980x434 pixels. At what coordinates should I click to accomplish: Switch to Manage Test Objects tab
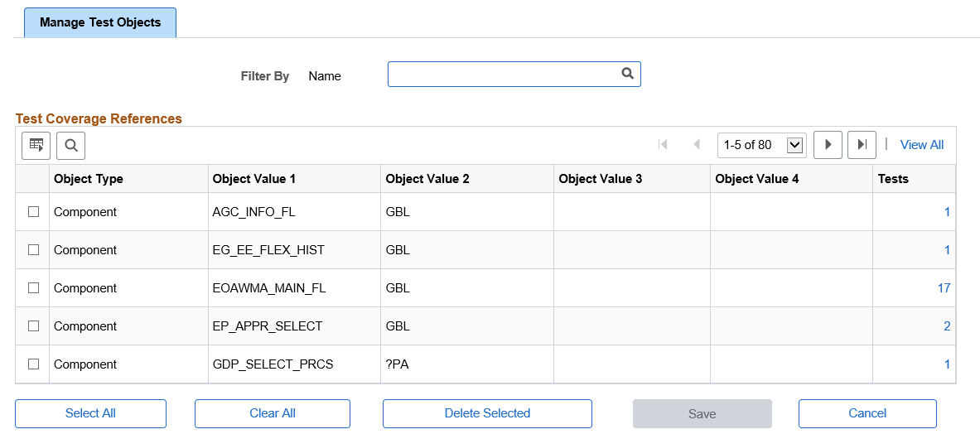[x=100, y=22]
